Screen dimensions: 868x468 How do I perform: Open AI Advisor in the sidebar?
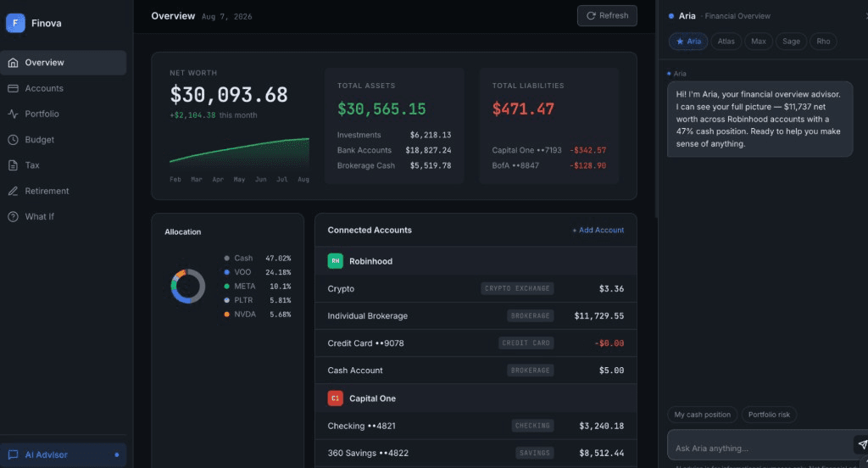[63, 454]
